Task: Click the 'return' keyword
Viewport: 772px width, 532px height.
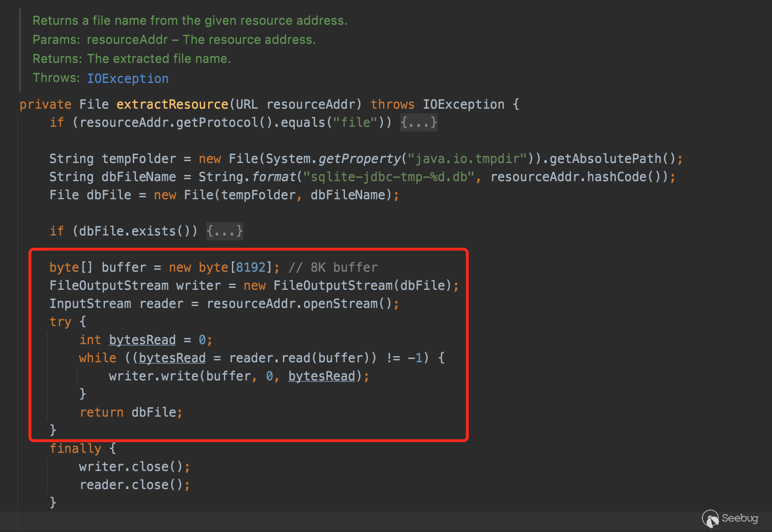Action: click(x=102, y=412)
